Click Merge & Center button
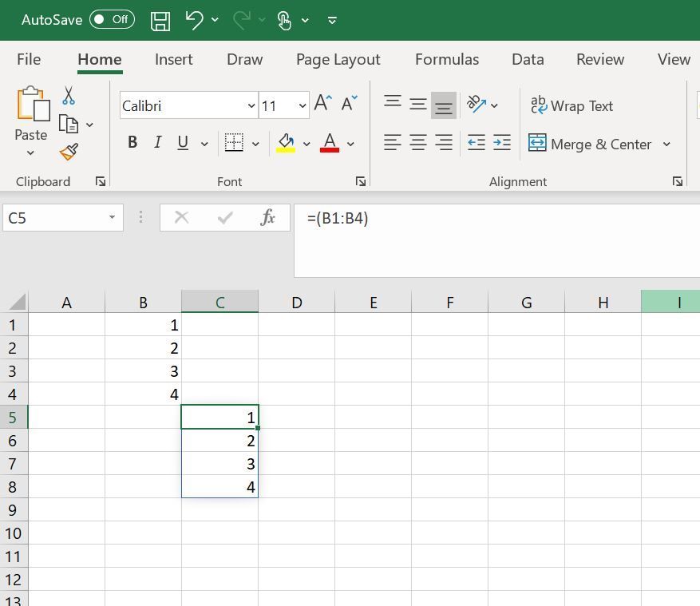 point(590,144)
